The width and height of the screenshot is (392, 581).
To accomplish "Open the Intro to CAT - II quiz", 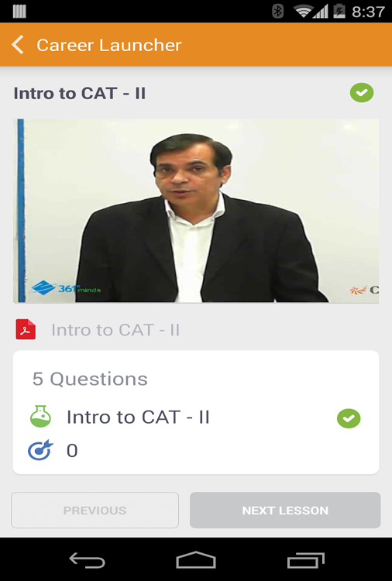I will coord(138,418).
